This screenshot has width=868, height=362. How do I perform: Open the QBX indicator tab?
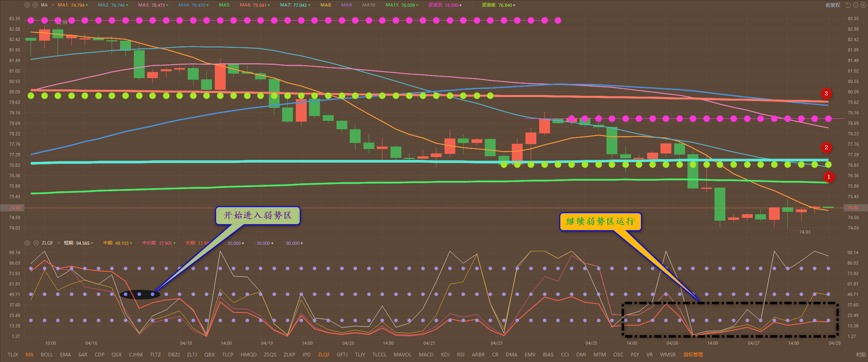pyautogui.click(x=210, y=355)
